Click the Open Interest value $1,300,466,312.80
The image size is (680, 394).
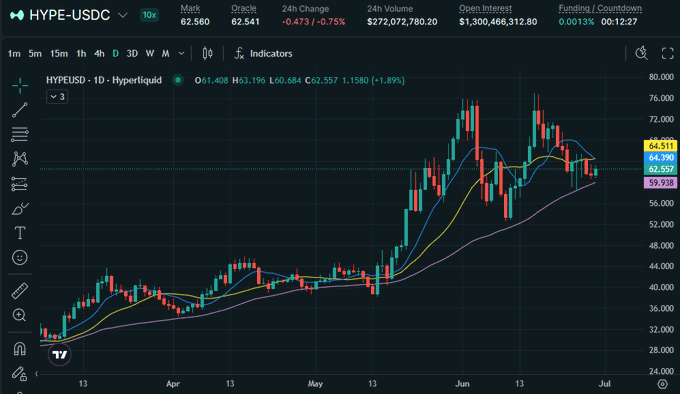tap(498, 22)
